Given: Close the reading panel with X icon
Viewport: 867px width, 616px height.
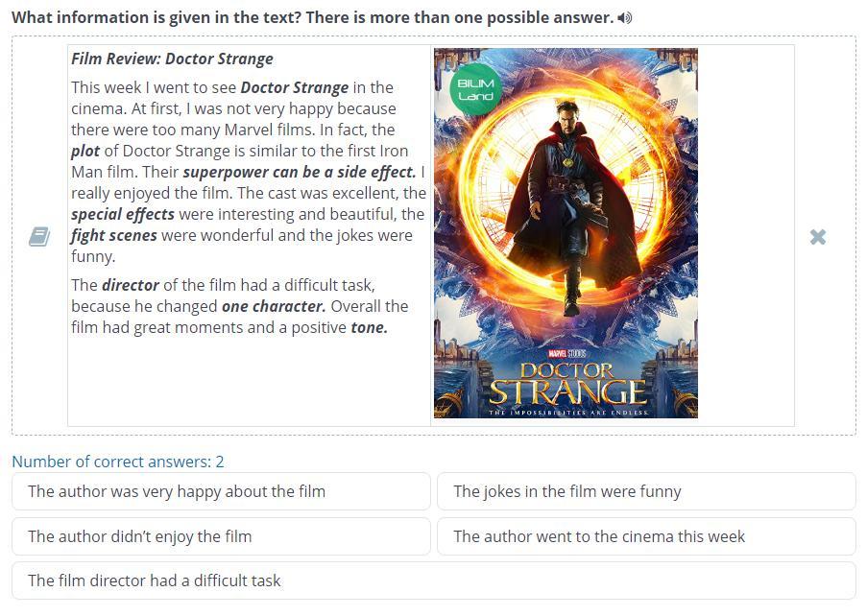Looking at the screenshot, I should (818, 237).
